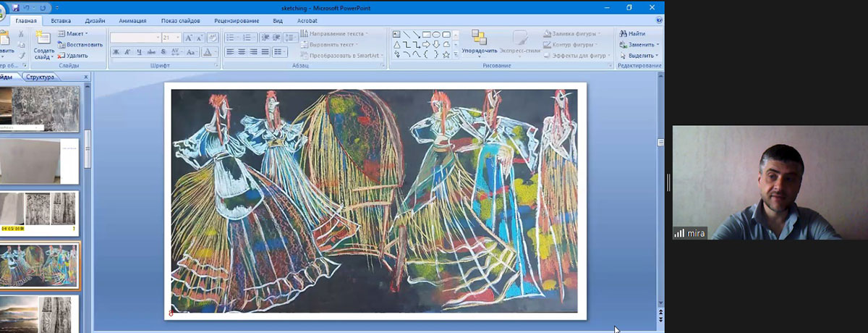868x333 pixels.
Task: Click the Удалить slide button
Action: tap(72, 56)
